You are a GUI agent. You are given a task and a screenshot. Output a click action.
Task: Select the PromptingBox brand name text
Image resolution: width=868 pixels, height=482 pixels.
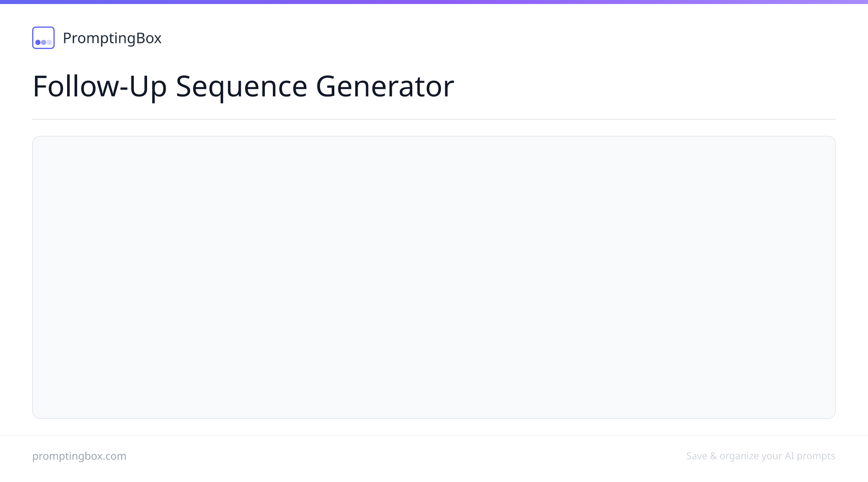112,38
